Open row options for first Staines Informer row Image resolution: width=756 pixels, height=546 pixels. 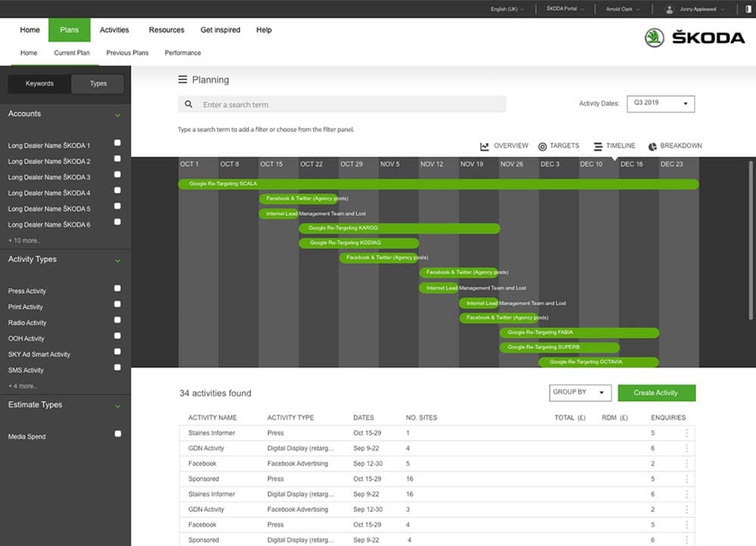coord(686,433)
